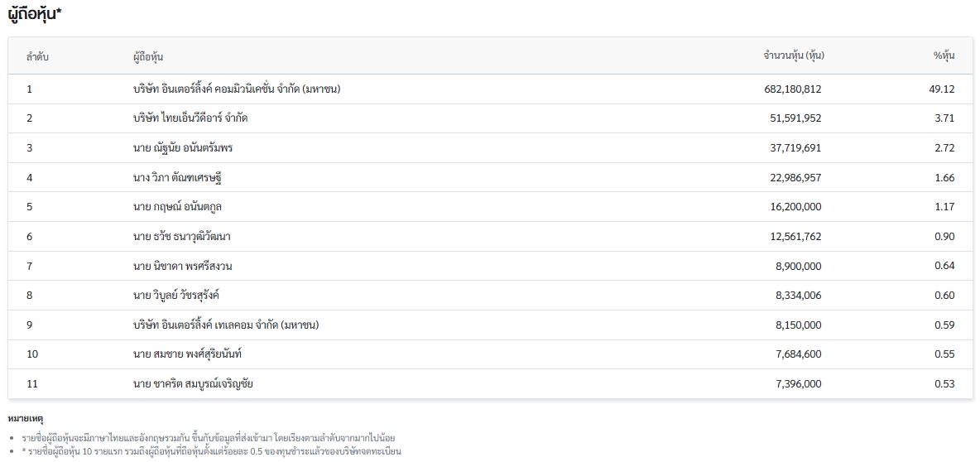
Task: Click the name นาย สมชาย พงศ์สุริยนันท์
Action: click(x=187, y=354)
